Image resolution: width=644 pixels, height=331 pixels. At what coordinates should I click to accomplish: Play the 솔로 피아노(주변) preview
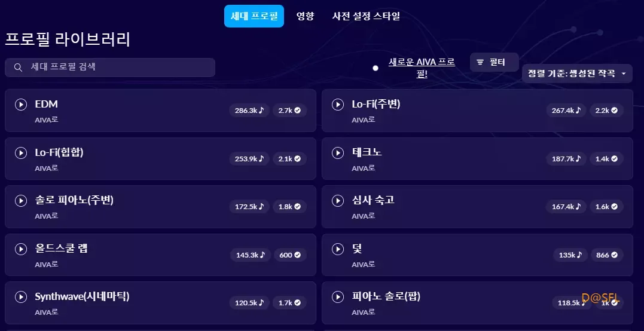pyautogui.click(x=21, y=201)
